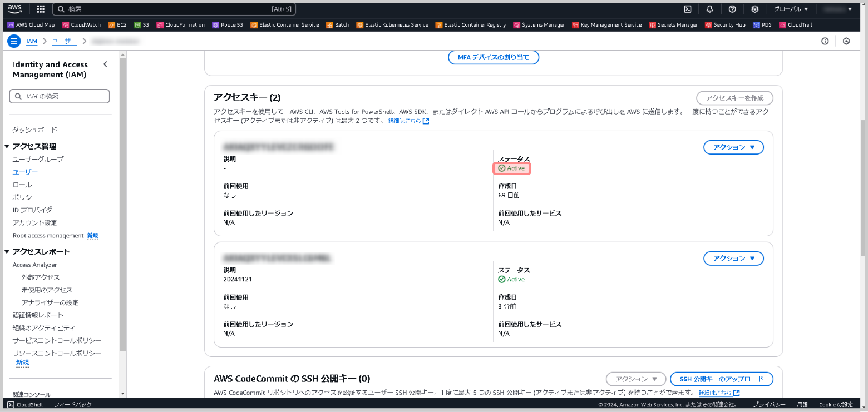The height and width of the screenshot is (412, 868).
Task: Open 認証情報レポート in the sidebar
Action: tap(38, 315)
